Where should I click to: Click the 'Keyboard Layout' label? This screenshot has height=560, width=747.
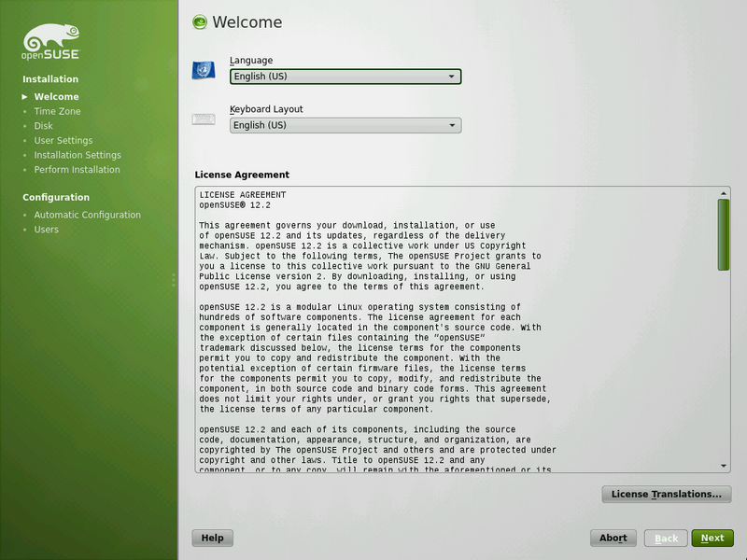tap(266, 109)
